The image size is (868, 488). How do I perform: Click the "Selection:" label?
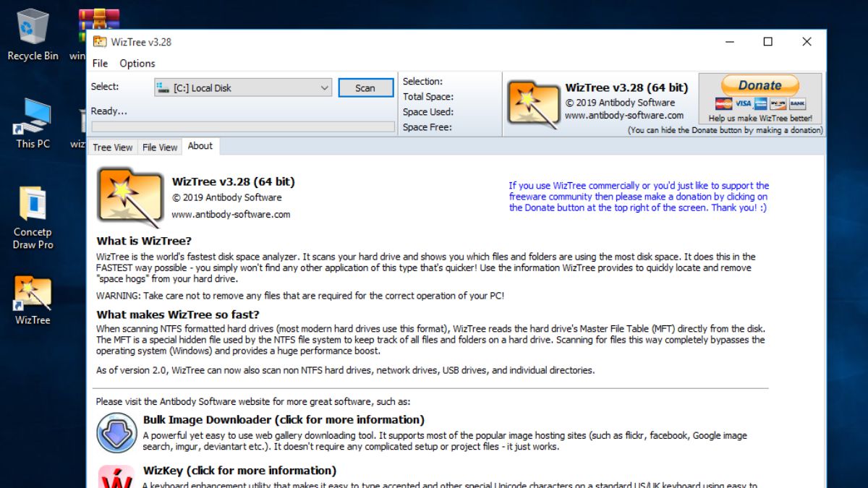tap(422, 81)
